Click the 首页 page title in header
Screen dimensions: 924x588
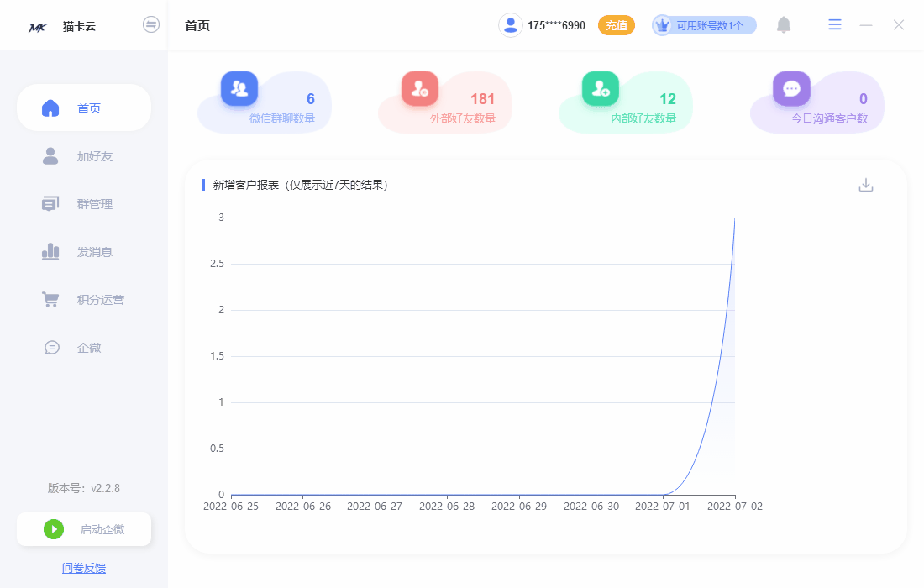coord(197,25)
